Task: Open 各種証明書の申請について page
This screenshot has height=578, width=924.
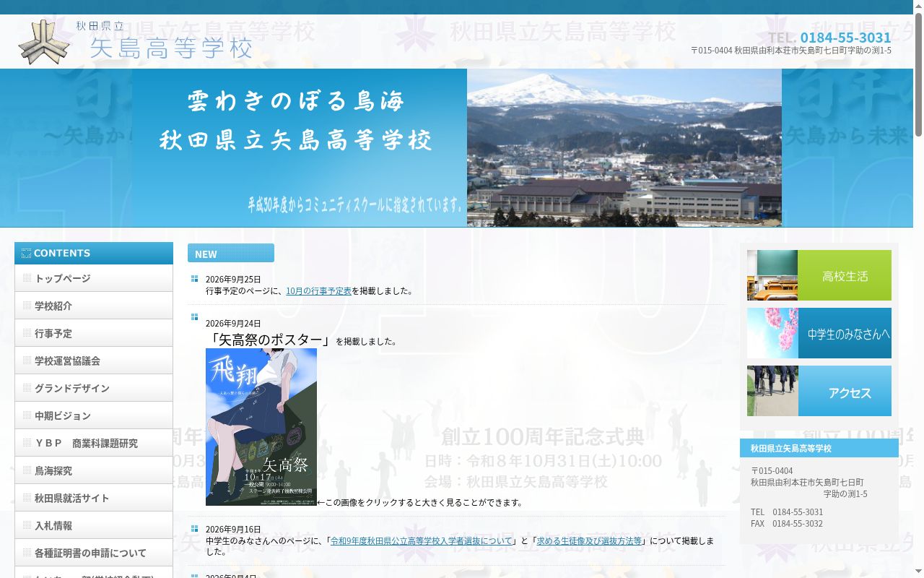Action: coord(94,553)
